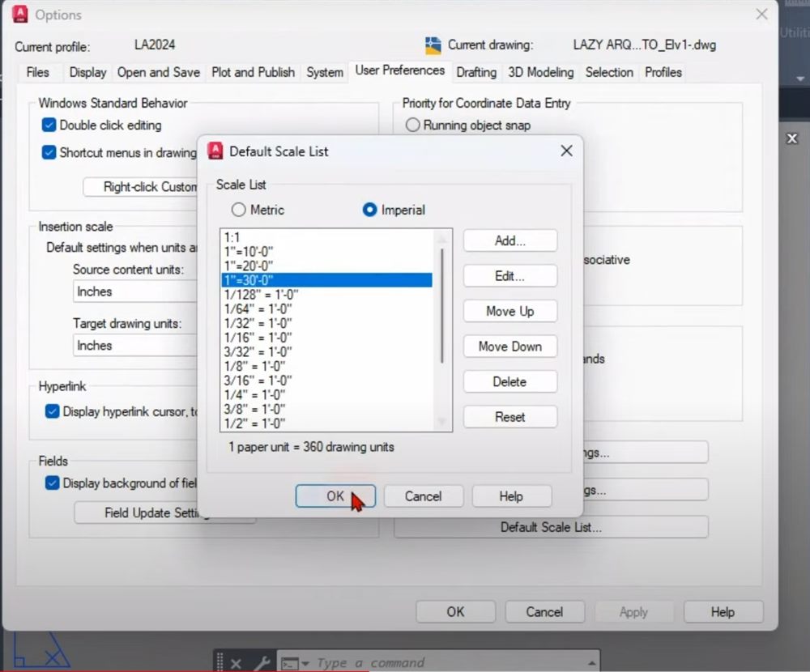This screenshot has height=672, width=810.
Task: Select scale 3/32" = 1'-0"
Action: click(x=326, y=351)
